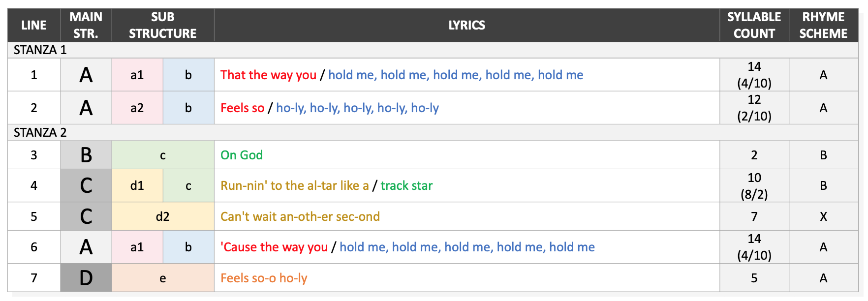Viewport: 868px width, 301px height.
Task: Click the pink a2 sub structure cell
Action: (137, 108)
